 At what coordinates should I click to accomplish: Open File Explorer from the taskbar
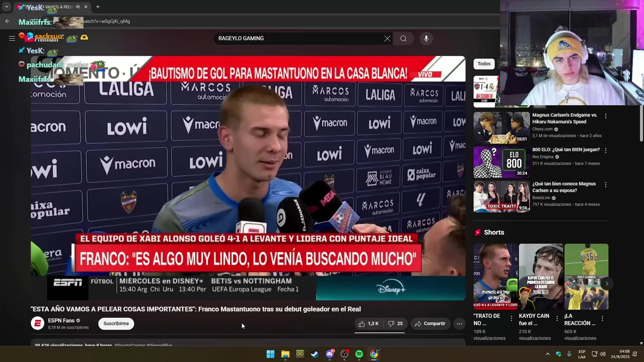pyautogui.click(x=285, y=354)
